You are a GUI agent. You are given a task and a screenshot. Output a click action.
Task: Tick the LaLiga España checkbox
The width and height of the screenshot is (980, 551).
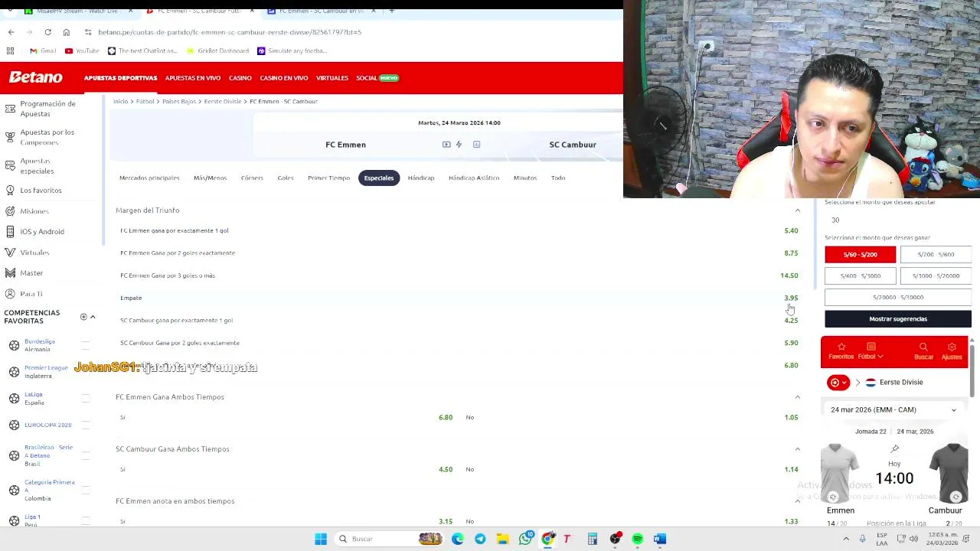[86, 399]
